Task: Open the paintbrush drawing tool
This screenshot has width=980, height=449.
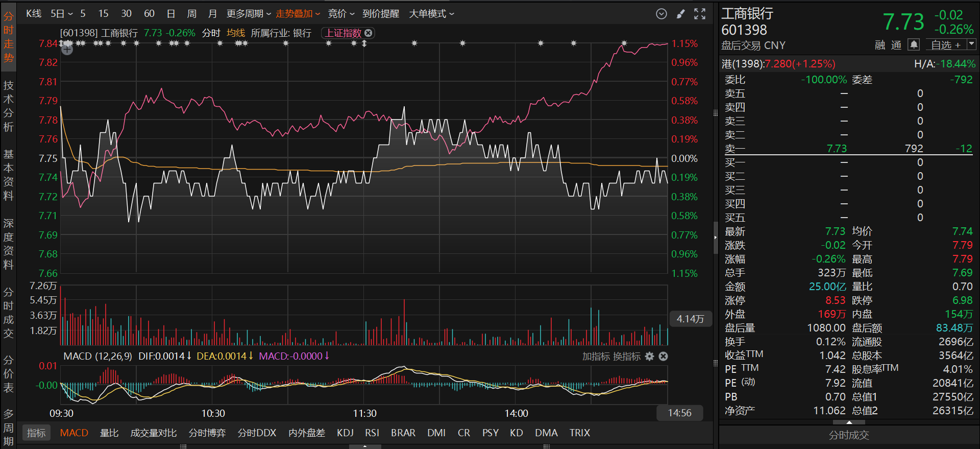Action: (680, 14)
